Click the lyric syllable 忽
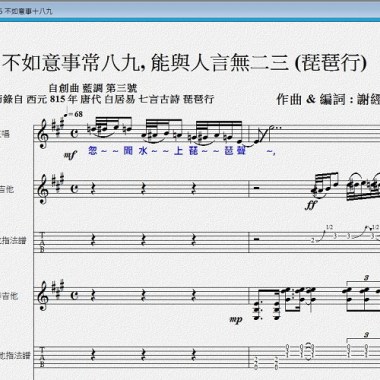Viewport: 380px width, 380px height. pos(93,151)
